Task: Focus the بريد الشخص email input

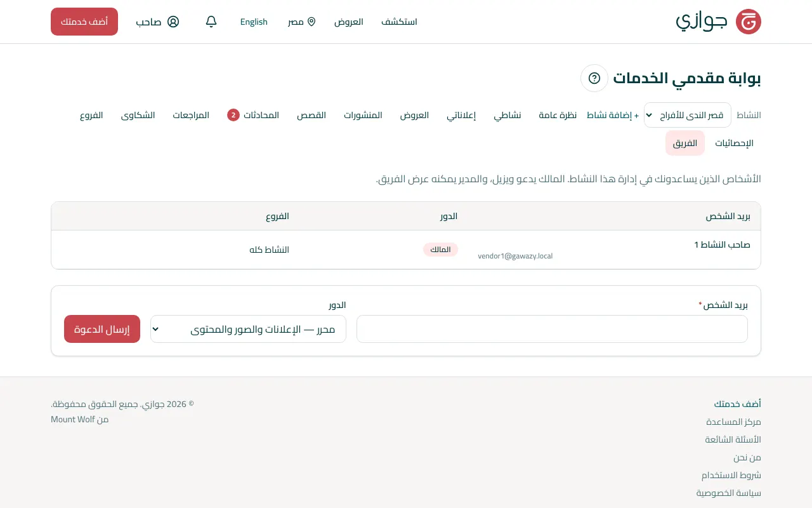Action: coord(552,329)
